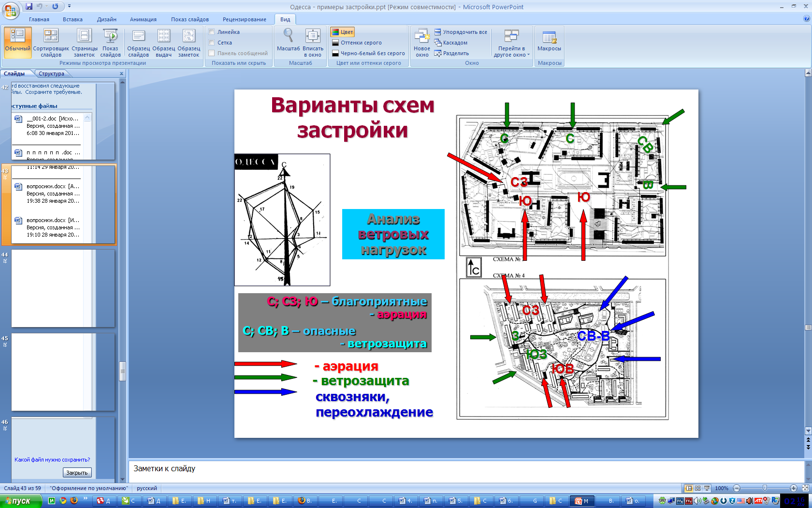Open the Дизайн ribbon tab

point(106,19)
